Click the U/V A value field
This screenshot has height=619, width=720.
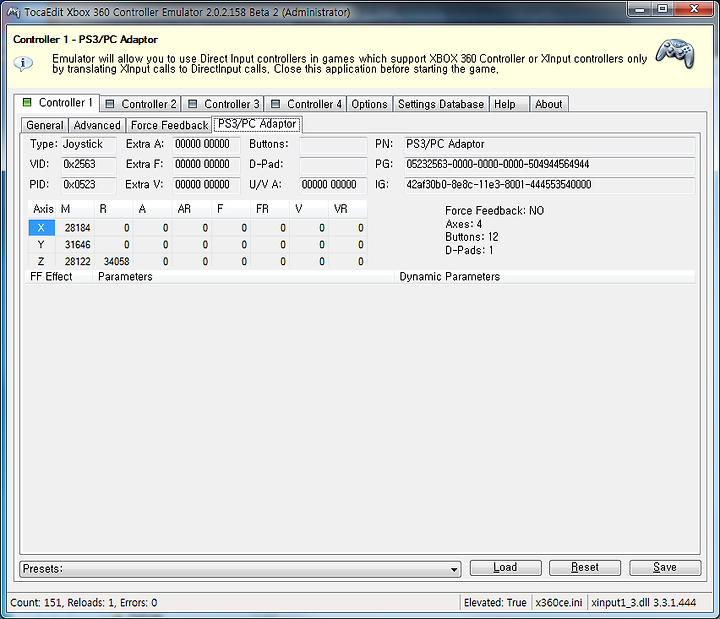click(333, 185)
